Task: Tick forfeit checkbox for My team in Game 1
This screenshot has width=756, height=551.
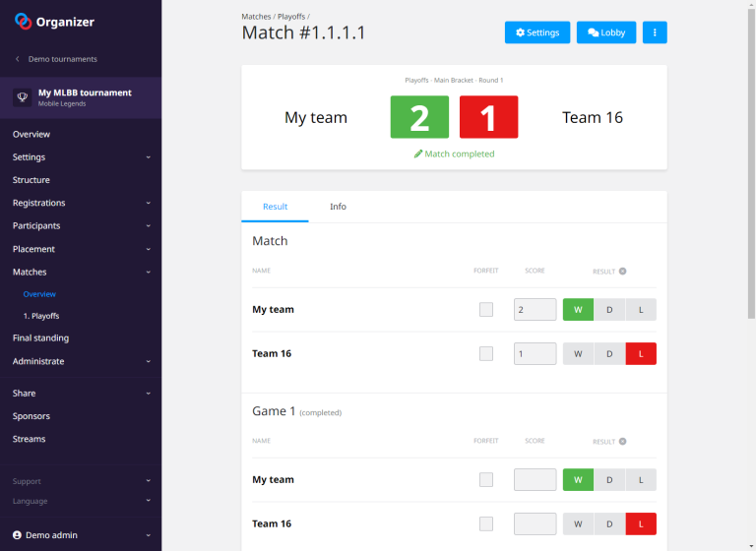Action: [486, 479]
